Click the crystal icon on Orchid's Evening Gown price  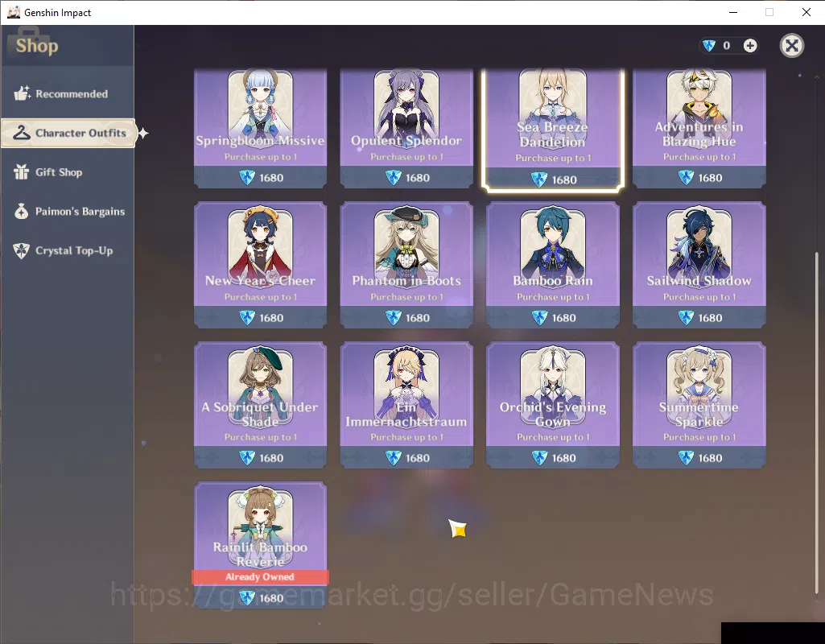(x=540, y=458)
